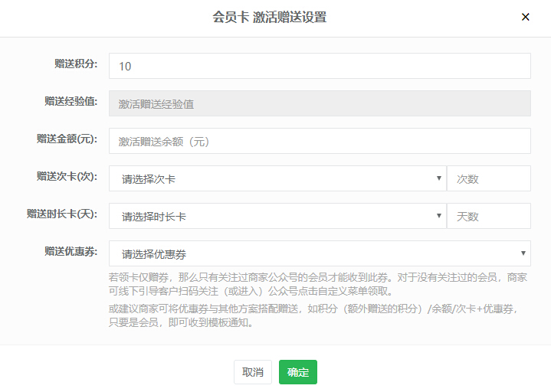Click the 赠送时长卡(天) label
Screen dimensions: 551x392
(62, 214)
